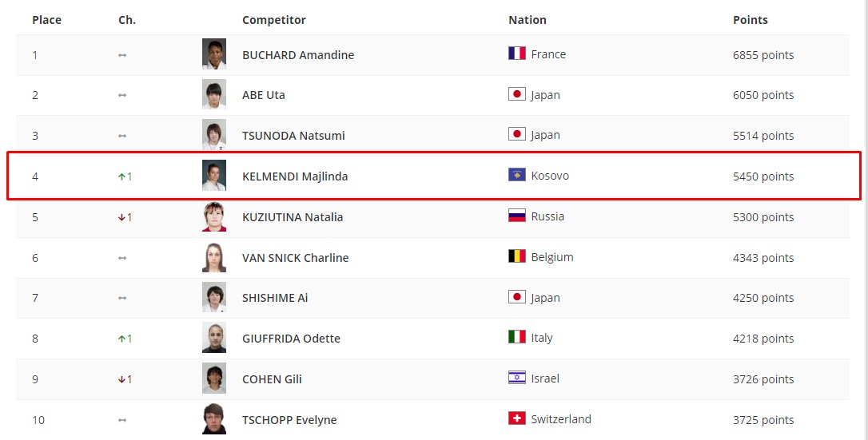Click the Belgium flag icon

click(x=516, y=256)
